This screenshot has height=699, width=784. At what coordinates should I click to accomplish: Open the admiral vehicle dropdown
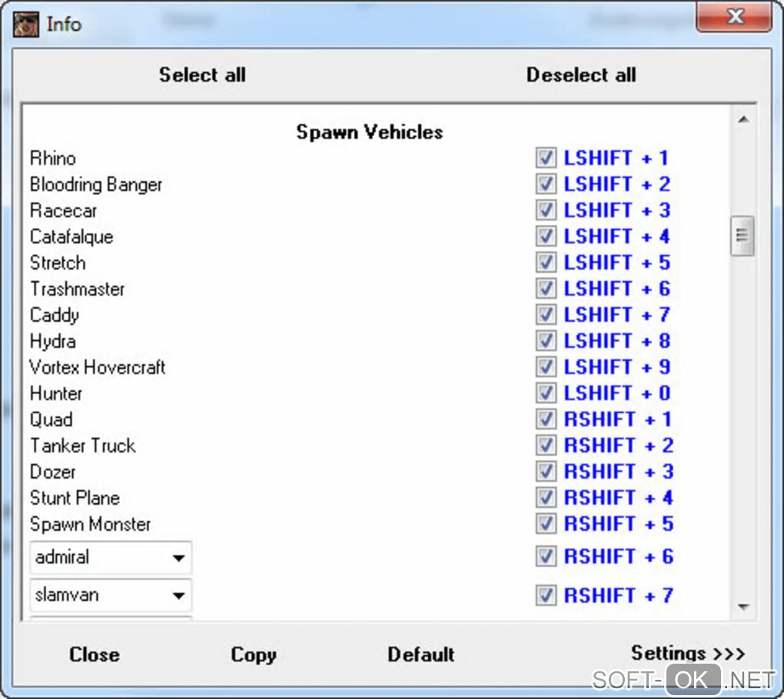pyautogui.click(x=111, y=557)
